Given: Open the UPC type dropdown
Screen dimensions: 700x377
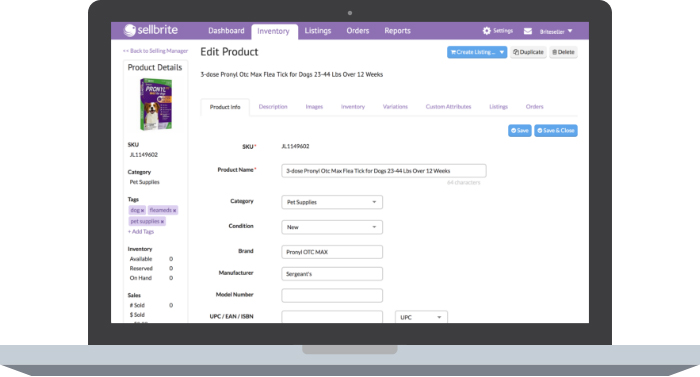Looking at the screenshot, I should [x=421, y=317].
